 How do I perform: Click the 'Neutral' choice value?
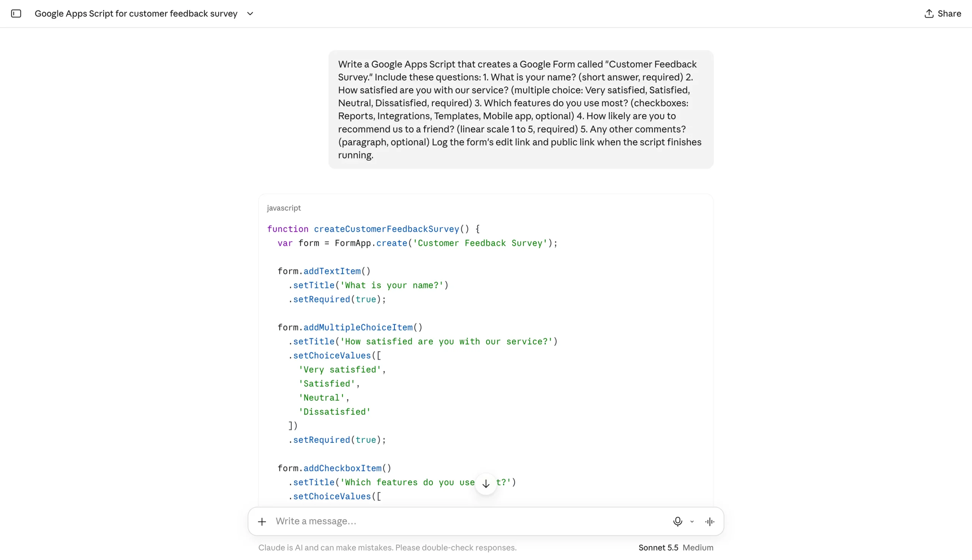[x=322, y=398]
